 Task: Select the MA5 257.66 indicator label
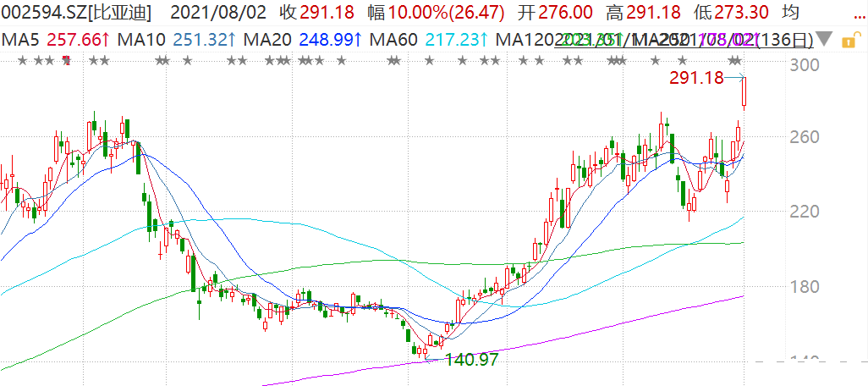(54, 40)
